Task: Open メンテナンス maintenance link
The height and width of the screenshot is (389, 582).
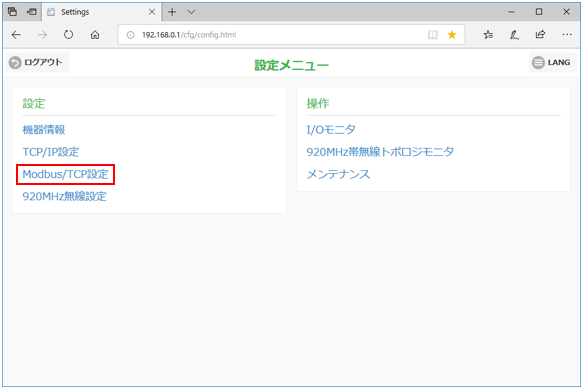Action: coord(338,174)
